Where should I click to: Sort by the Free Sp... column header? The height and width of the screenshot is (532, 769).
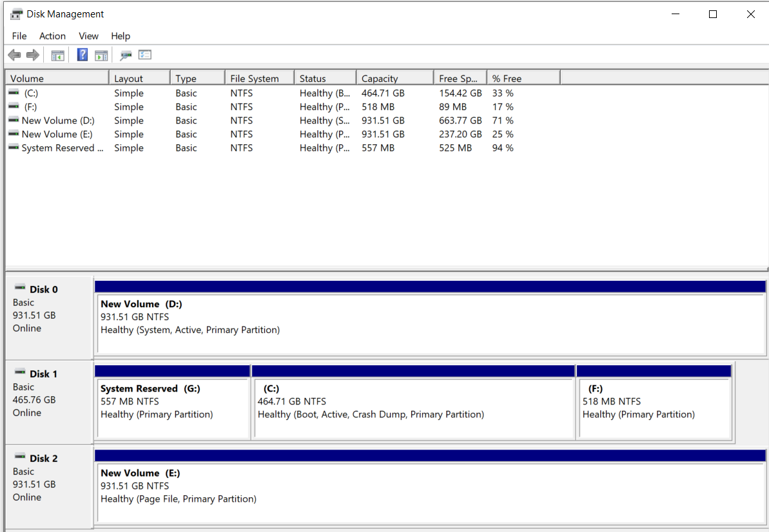[460, 79]
